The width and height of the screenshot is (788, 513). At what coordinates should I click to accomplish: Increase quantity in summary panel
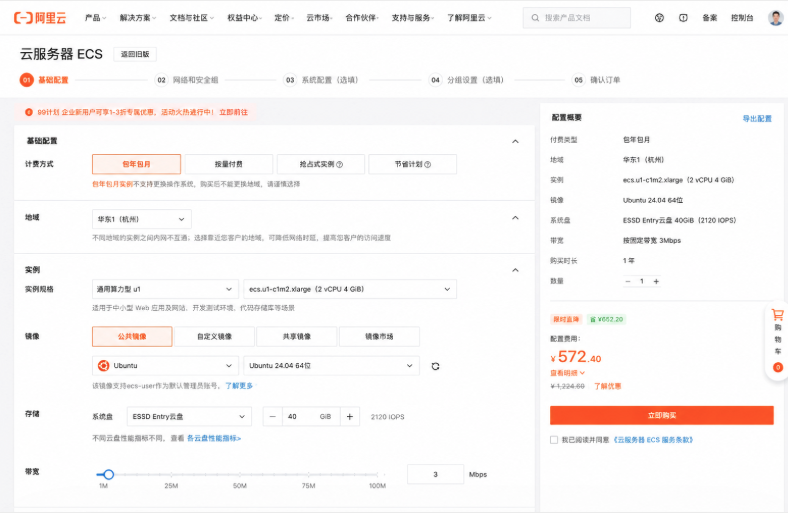656,281
